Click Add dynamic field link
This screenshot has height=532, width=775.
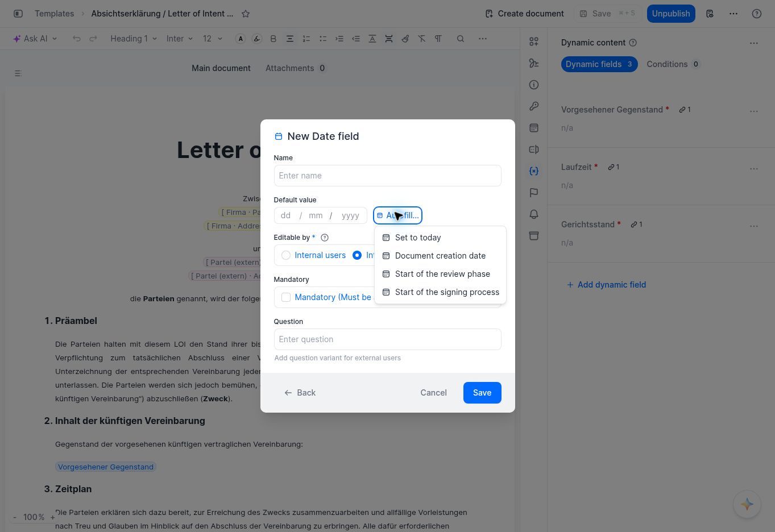point(606,285)
